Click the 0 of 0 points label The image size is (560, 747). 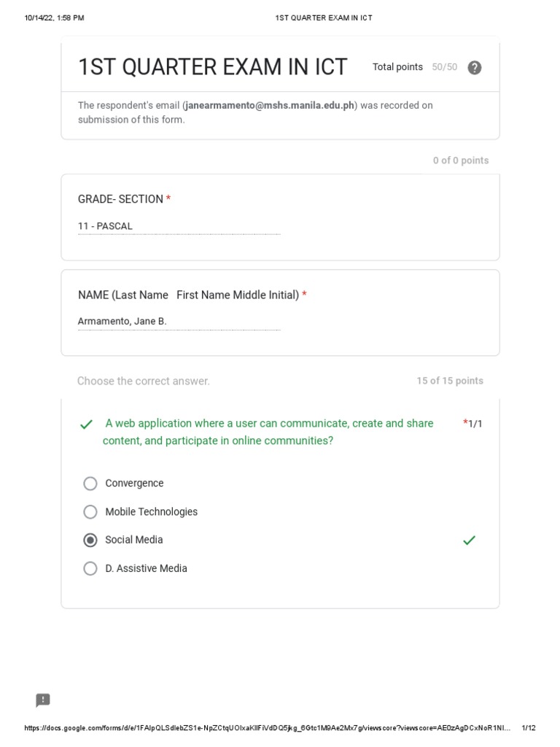pyautogui.click(x=461, y=160)
